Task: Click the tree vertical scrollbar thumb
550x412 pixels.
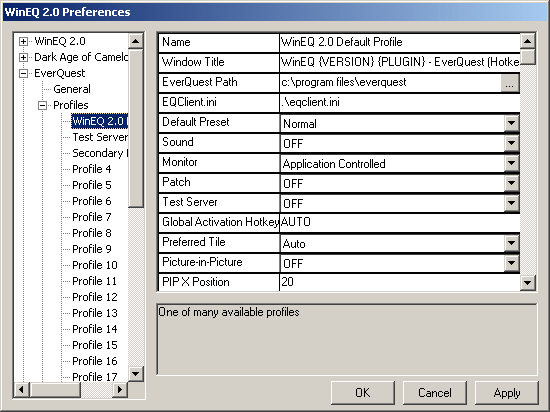Action: (x=135, y=128)
